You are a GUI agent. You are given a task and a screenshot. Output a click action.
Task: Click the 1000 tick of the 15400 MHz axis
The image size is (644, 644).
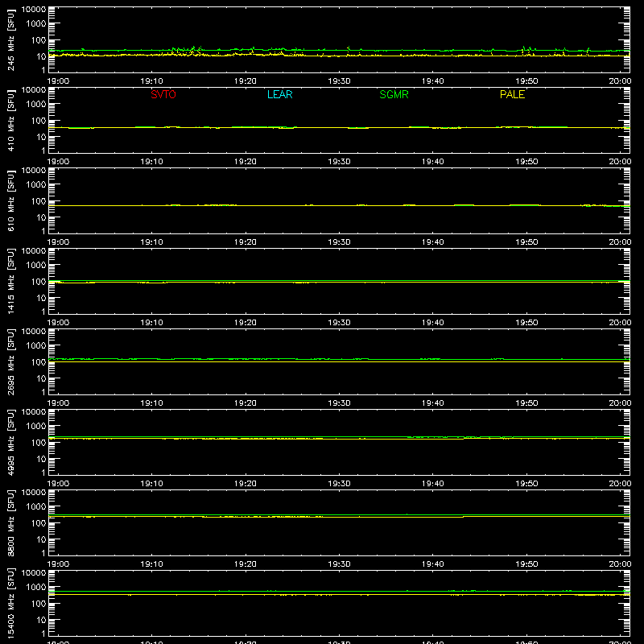click(36, 588)
